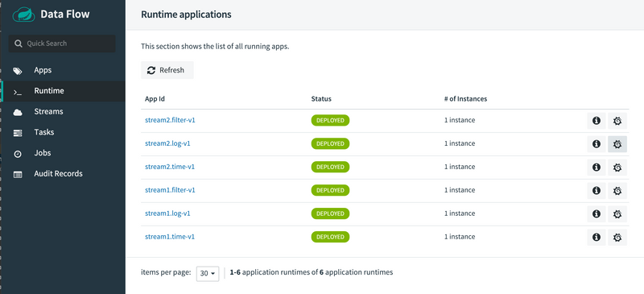Open the stream2.log-v1 app link
Image resolution: width=644 pixels, height=294 pixels.
point(167,144)
